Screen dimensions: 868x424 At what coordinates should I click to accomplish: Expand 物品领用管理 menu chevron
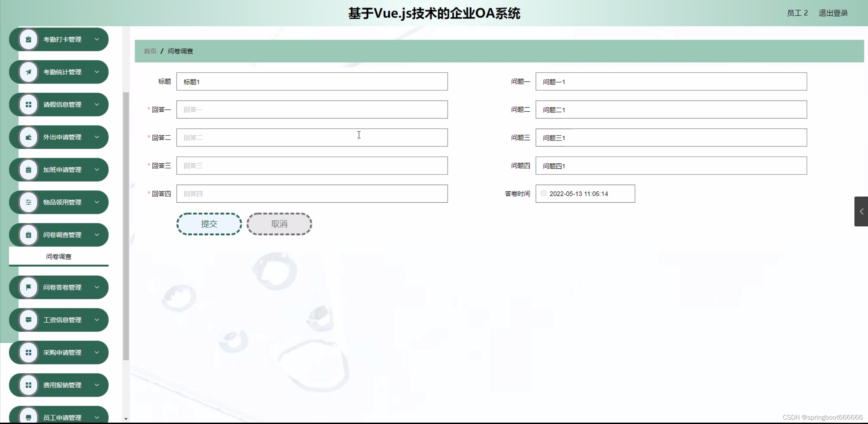[97, 202]
